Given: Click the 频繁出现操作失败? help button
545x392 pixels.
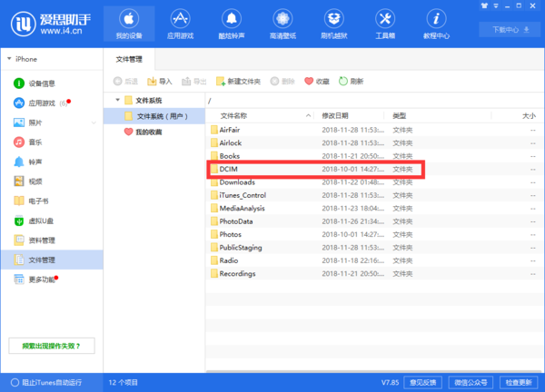Looking at the screenshot, I should (x=52, y=346).
